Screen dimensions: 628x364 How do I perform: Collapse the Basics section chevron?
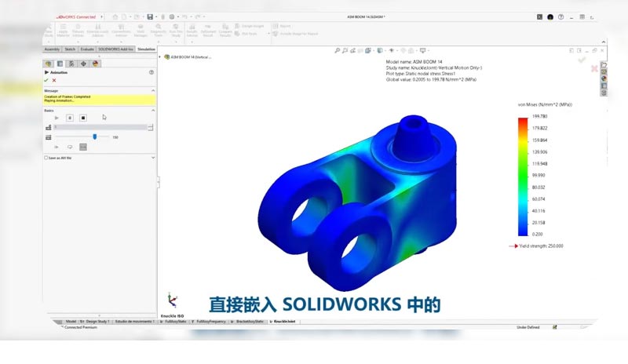click(153, 111)
